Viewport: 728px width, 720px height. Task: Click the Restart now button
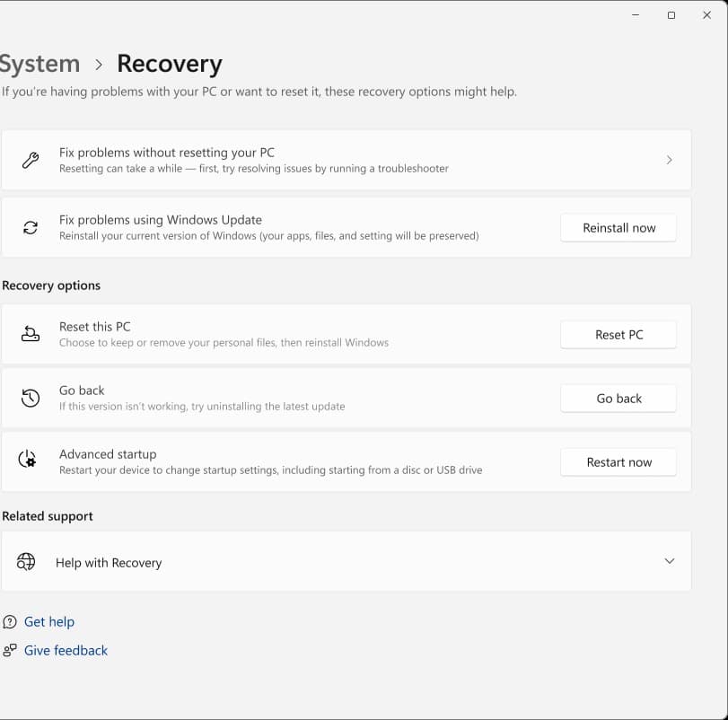pos(618,462)
